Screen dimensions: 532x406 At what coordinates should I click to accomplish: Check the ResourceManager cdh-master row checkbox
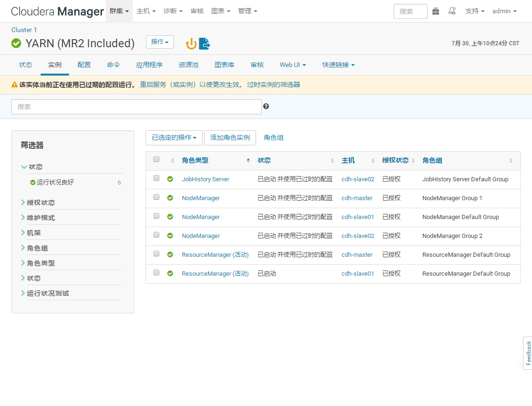pyautogui.click(x=156, y=254)
